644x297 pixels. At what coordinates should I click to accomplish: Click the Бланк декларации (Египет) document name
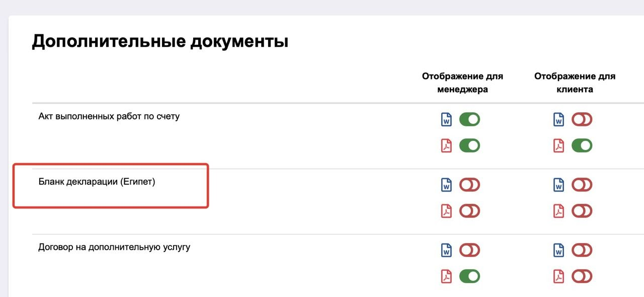97,182
